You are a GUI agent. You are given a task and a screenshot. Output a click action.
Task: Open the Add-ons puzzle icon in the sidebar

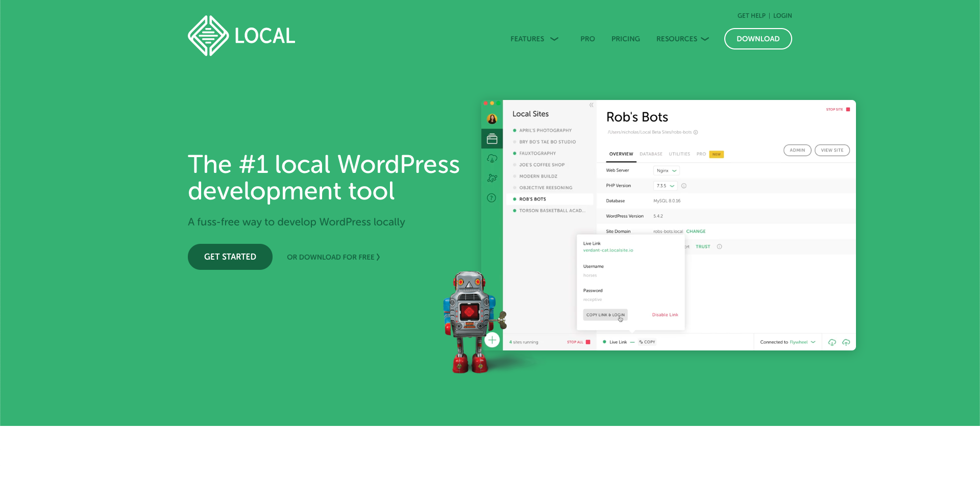492,178
